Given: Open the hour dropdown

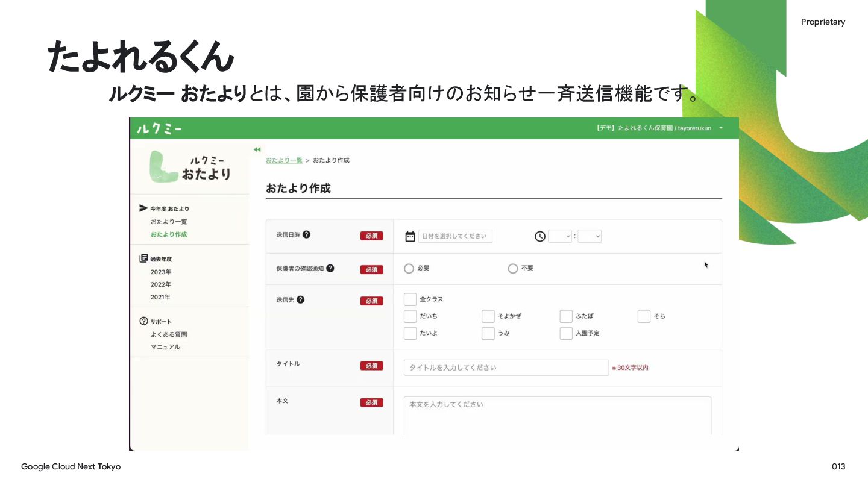Looking at the screenshot, I should coord(560,236).
